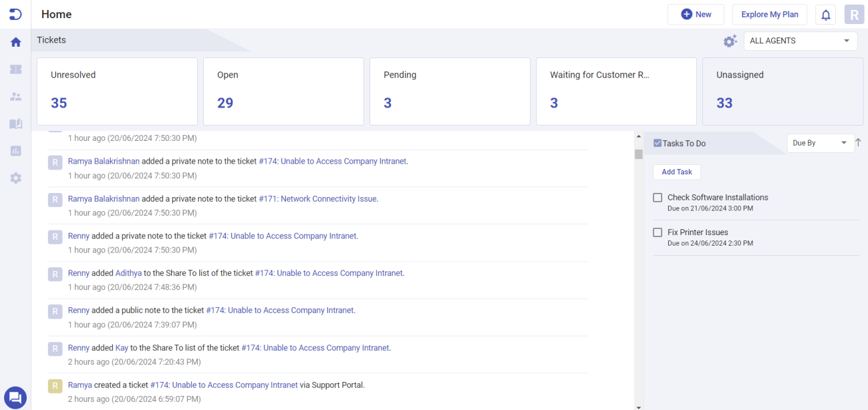Check the Fix Printer Issues task

[658, 232]
